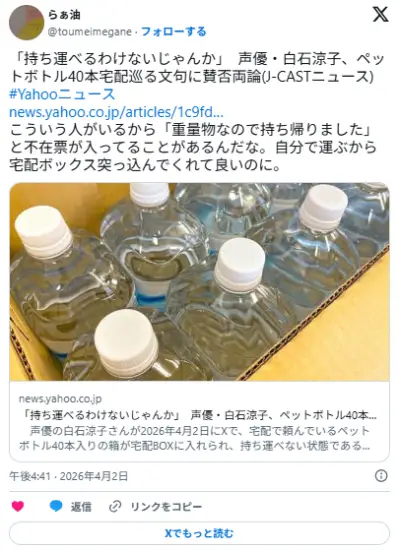400x550 pixels.
Task: Open the water bottles image thumbnail
Action: 199,282
